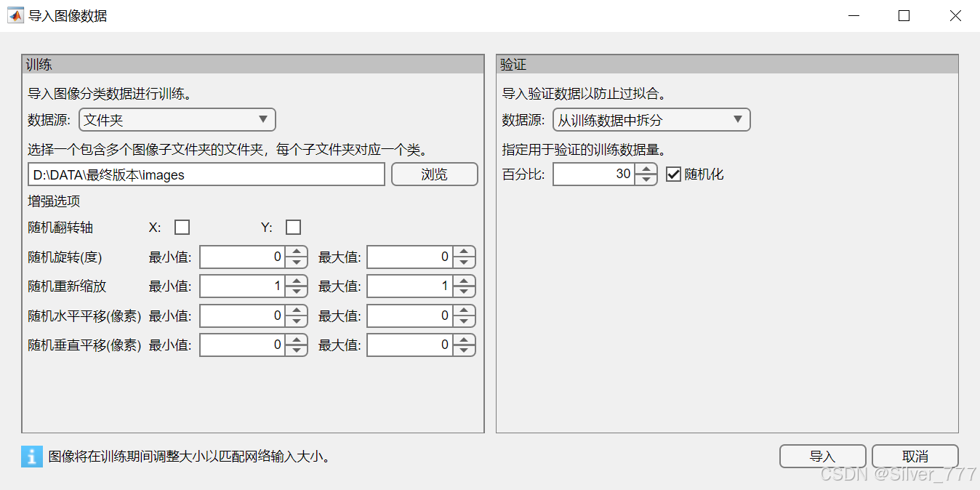Image resolution: width=980 pixels, height=490 pixels.
Task: Increase the 百分比 value with up arrow
Action: click(646, 169)
